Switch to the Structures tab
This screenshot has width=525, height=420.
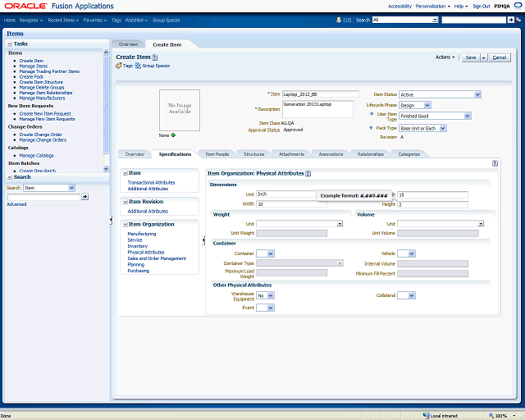click(x=253, y=154)
